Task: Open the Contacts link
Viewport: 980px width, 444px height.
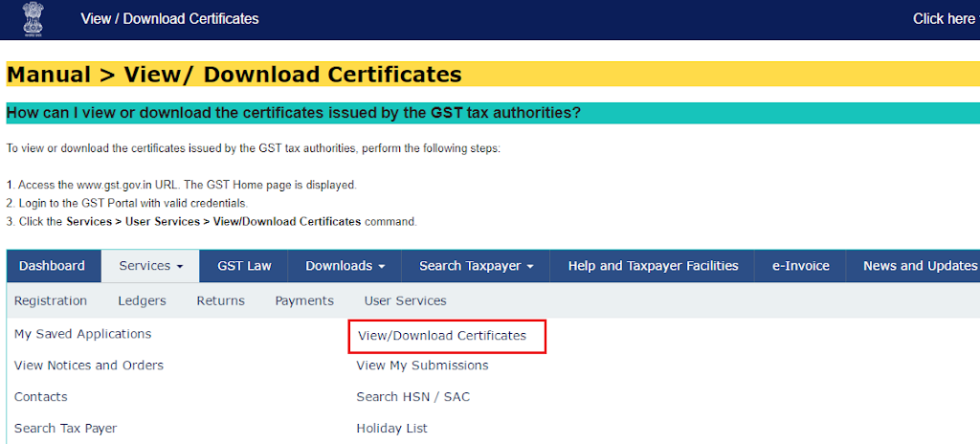Action: point(40,397)
